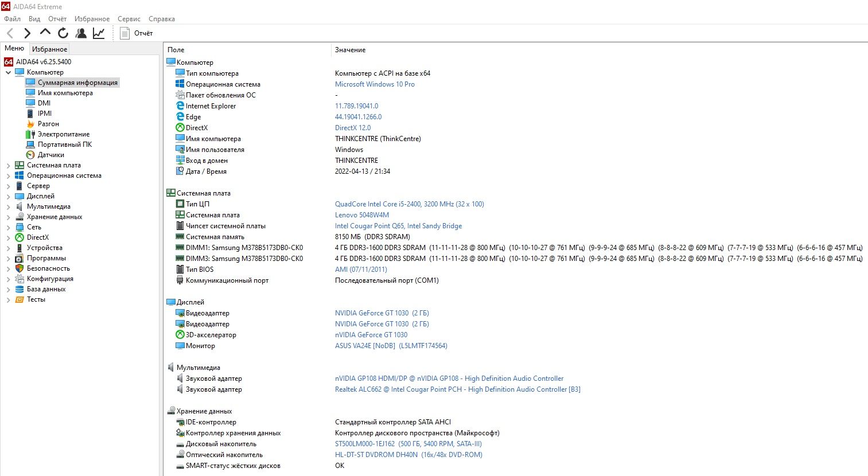Go up one level with Up arrow
This screenshot has height=476, width=868.
tap(45, 33)
